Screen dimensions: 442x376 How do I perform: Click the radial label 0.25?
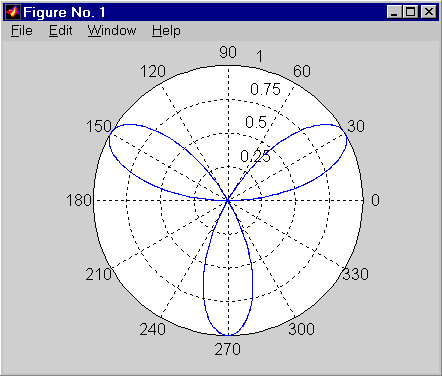(255, 156)
